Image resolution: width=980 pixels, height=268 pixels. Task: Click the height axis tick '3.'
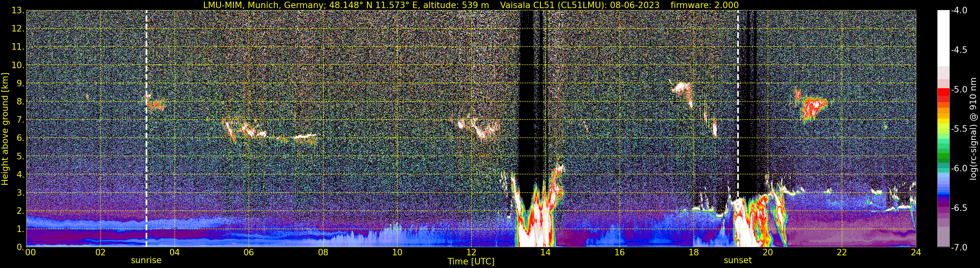20,192
